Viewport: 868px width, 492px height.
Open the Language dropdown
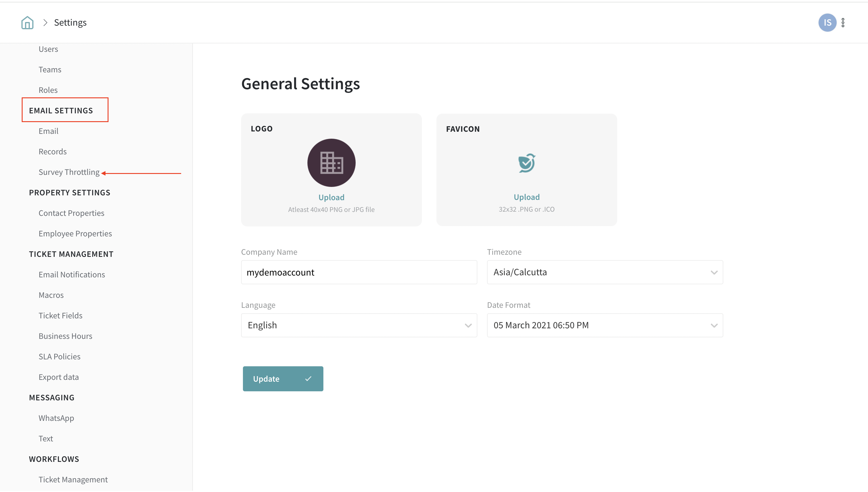[359, 325]
